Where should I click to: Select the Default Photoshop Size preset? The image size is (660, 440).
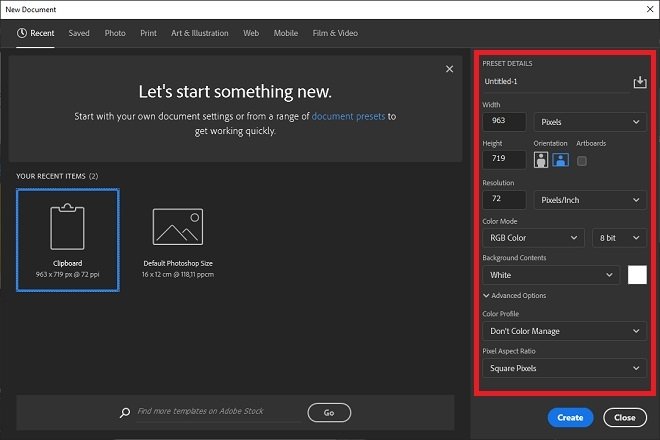[x=178, y=240]
